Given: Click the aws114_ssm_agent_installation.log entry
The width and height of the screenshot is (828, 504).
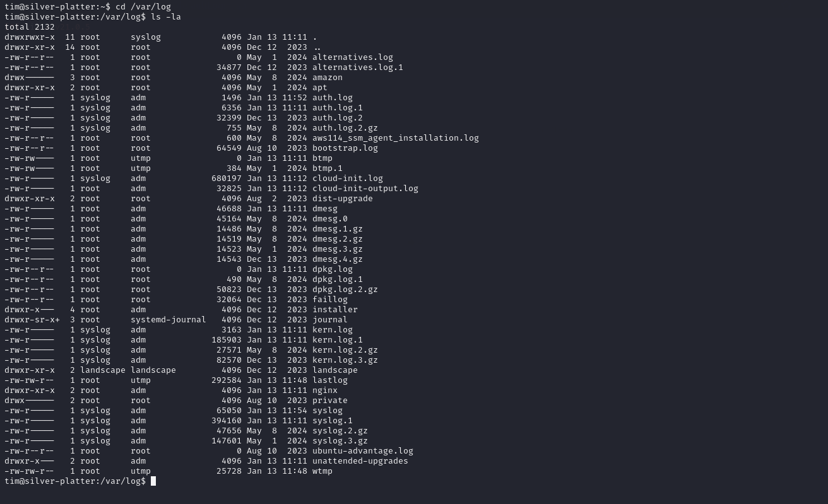Looking at the screenshot, I should tap(396, 138).
